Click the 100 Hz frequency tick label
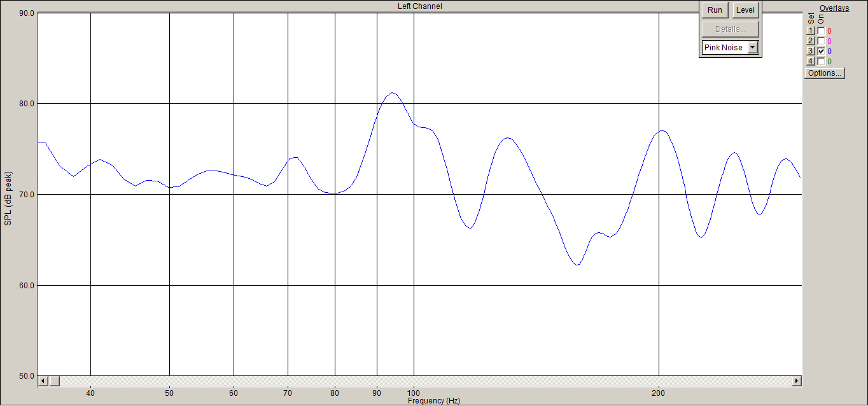Screen dimensions: 868x406 pos(414,393)
